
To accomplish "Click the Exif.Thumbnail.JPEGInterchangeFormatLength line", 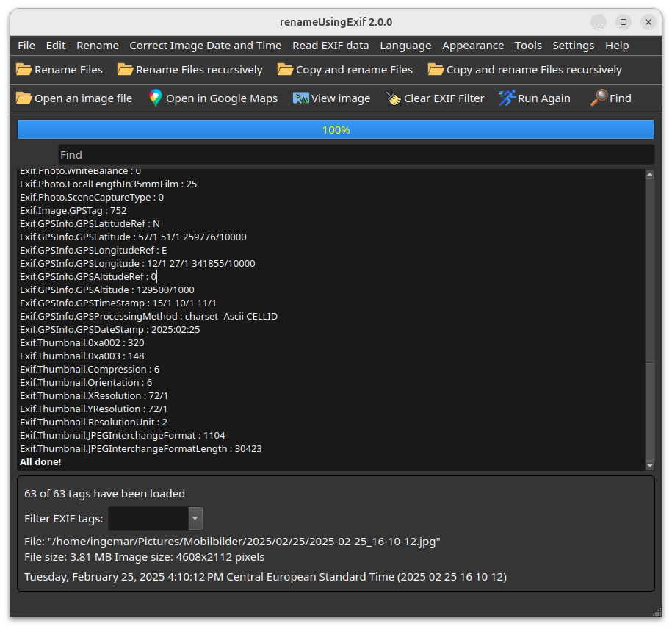I will point(140,449).
